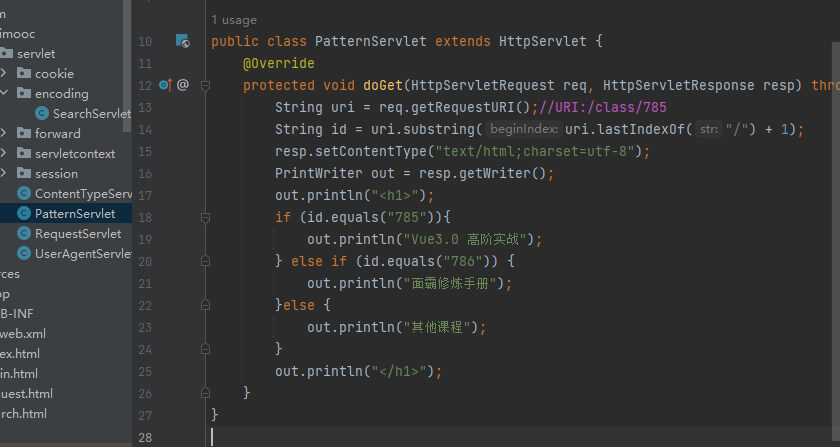Expand the servletcontext package
This screenshot has height=447, width=840.
5,153
